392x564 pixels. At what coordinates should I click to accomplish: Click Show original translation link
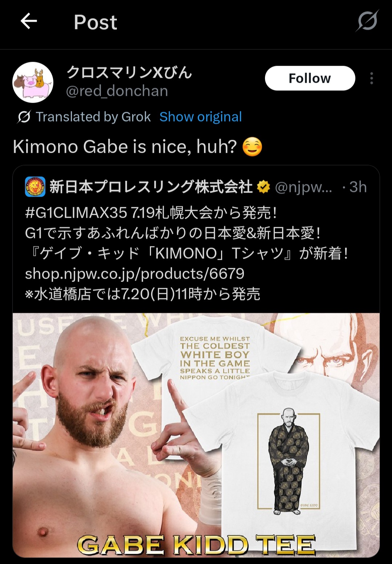click(x=200, y=117)
